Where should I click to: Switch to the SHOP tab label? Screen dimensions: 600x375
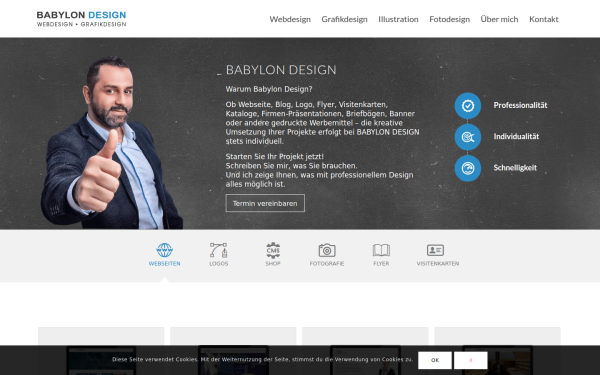point(273,264)
